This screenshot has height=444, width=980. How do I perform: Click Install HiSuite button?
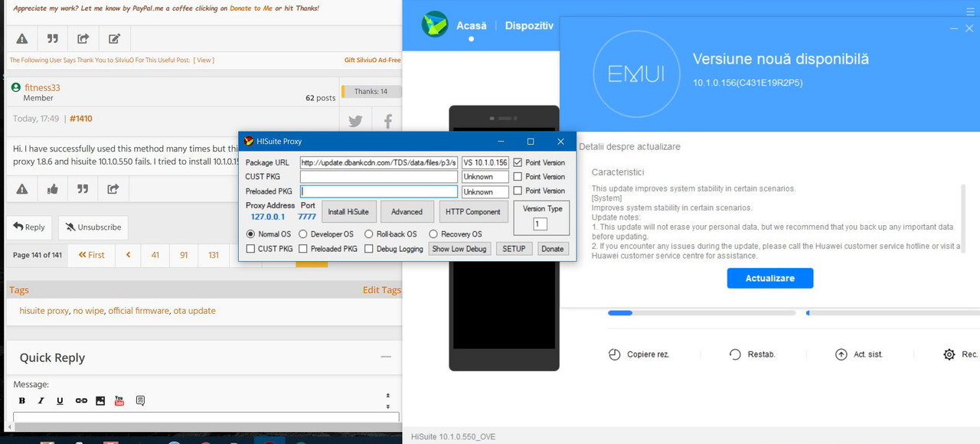[x=348, y=212]
